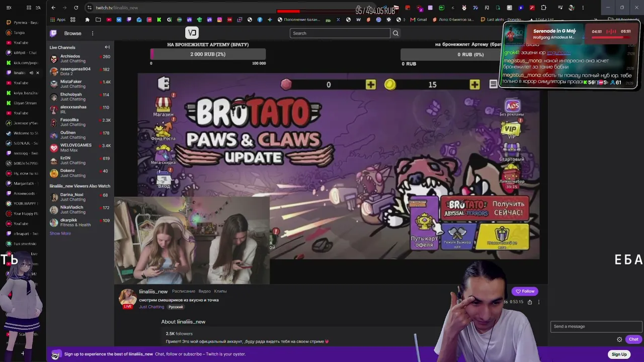This screenshot has width=644, height=362.
Task: Switch to the S.O.N.A.R. tab
Action: pos(22,143)
